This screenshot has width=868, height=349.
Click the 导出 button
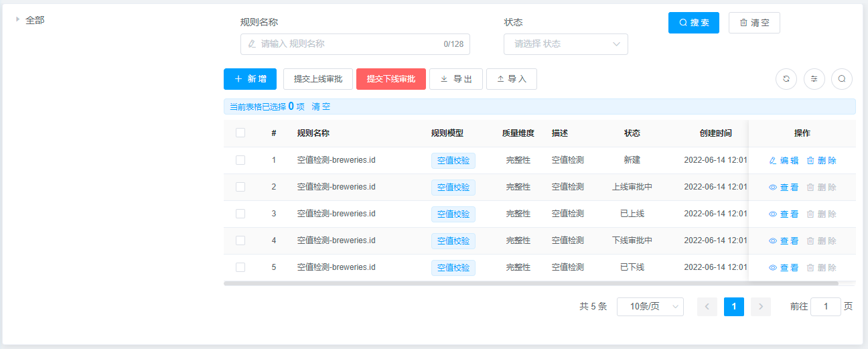coord(456,79)
